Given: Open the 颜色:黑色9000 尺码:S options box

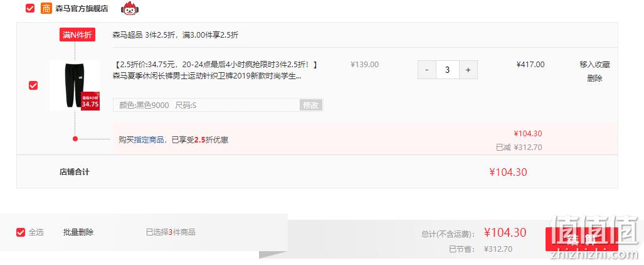Looking at the screenshot, I should point(218,105).
